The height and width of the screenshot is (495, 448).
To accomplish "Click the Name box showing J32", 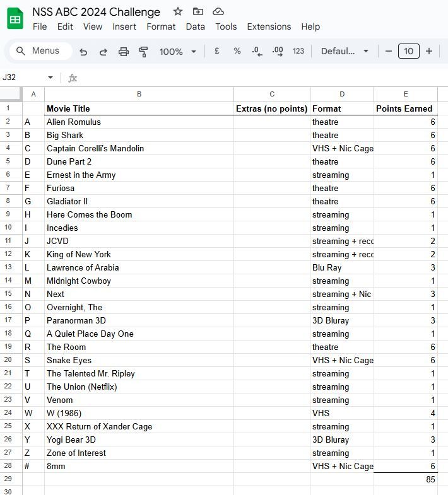I will tap(24, 78).
